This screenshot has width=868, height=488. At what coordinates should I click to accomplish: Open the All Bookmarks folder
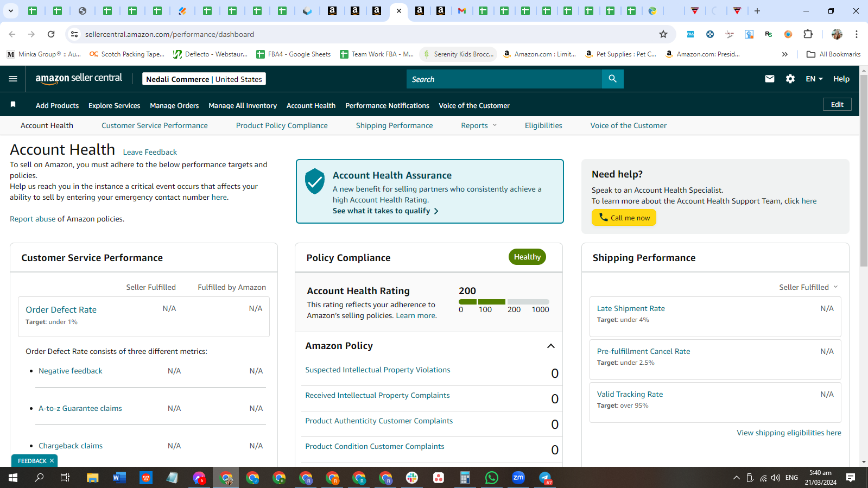(x=834, y=54)
